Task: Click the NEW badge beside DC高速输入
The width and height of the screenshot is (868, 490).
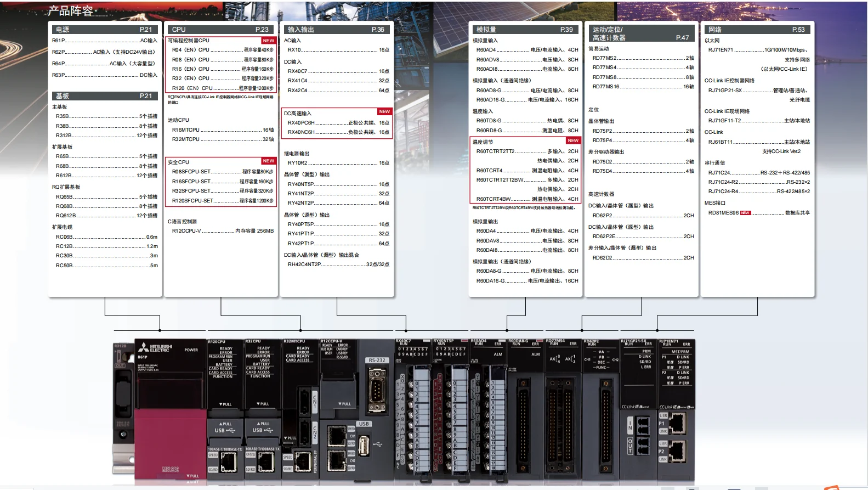Action: (384, 111)
